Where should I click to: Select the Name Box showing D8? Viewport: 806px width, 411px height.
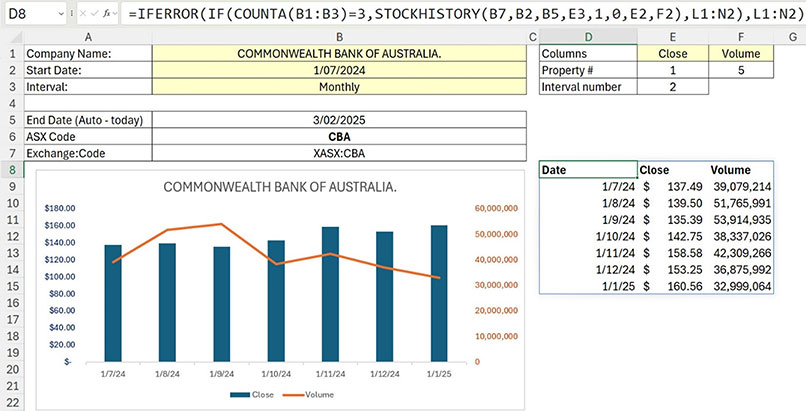click(x=34, y=13)
